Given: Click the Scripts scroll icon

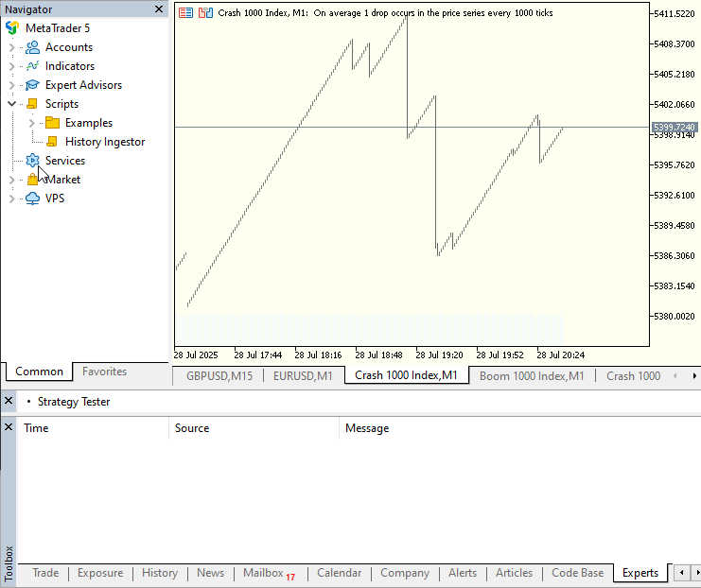Looking at the screenshot, I should (32, 104).
